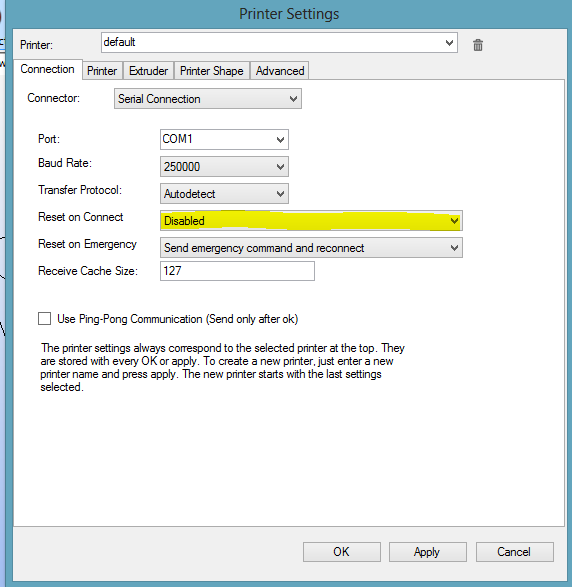
Task: Click the OK button
Action: [x=341, y=552]
